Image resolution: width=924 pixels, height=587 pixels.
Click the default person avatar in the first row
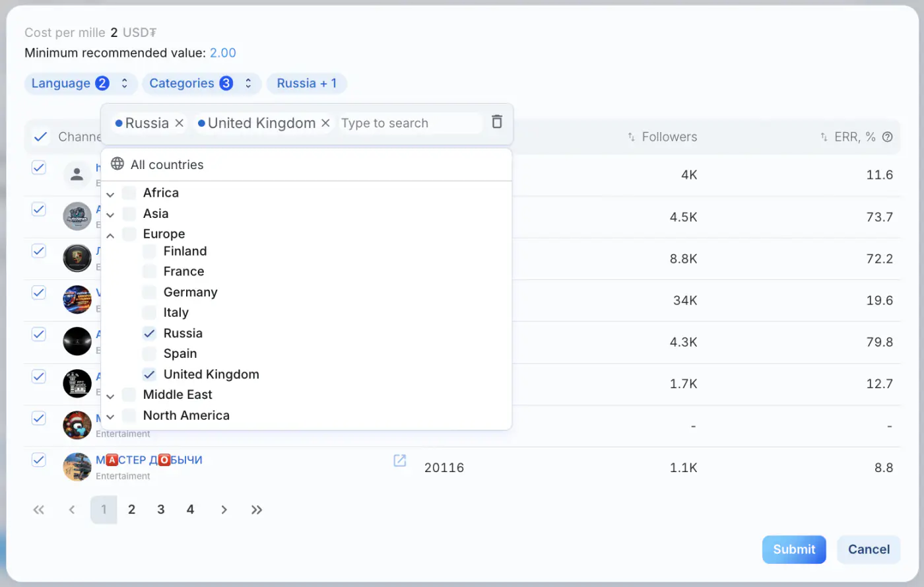(x=77, y=174)
